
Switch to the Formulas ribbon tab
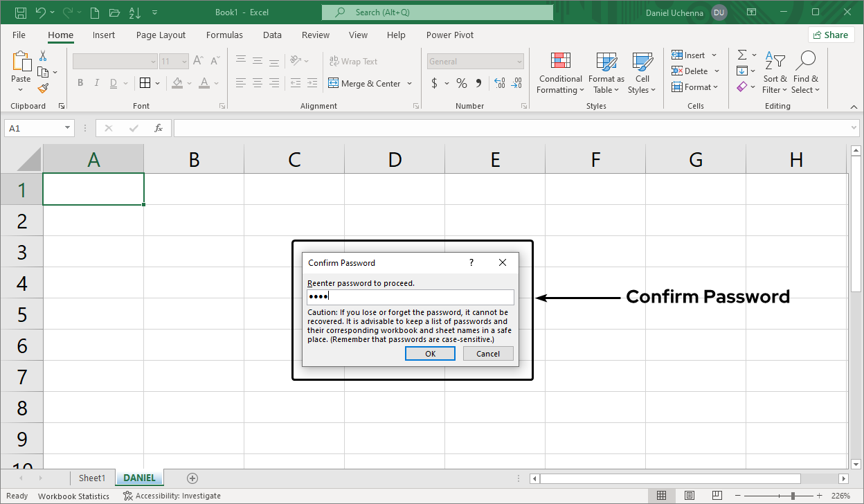(224, 35)
